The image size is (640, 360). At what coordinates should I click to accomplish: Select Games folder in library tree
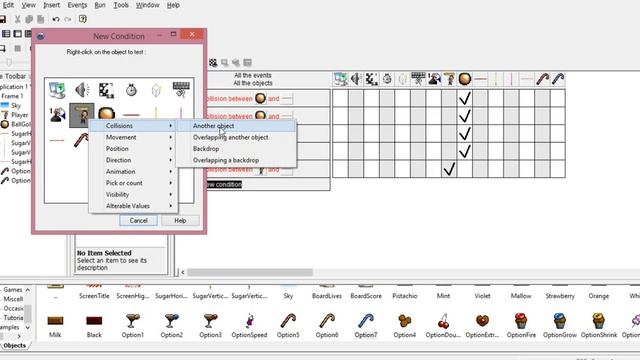tap(13, 290)
